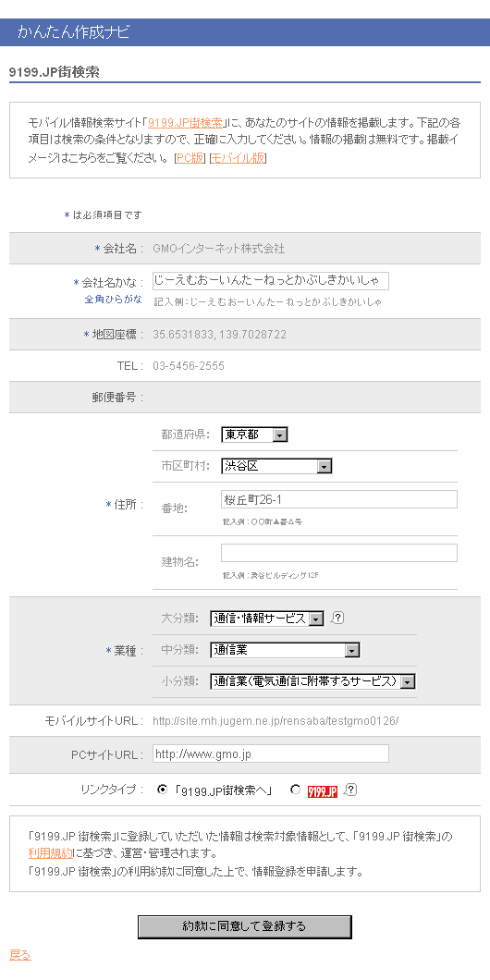Open the 都道府県 dropdown showing 東京都

254,435
